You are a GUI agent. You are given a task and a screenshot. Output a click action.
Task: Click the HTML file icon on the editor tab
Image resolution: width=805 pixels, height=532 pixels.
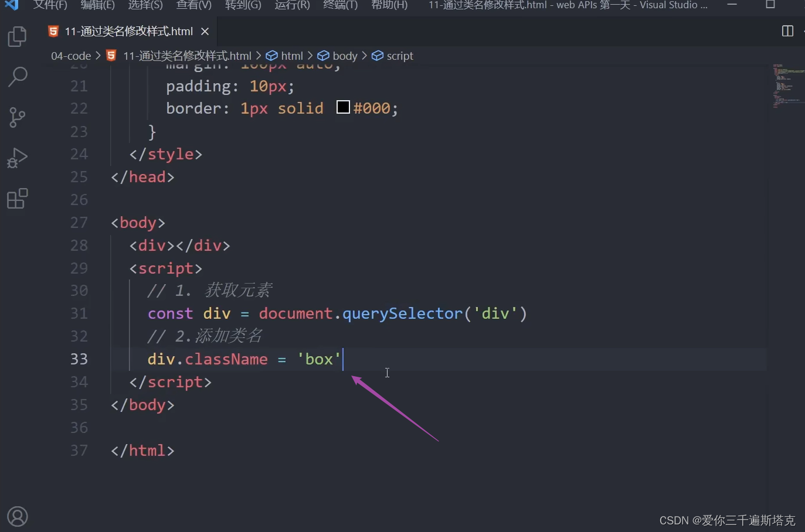(x=53, y=31)
